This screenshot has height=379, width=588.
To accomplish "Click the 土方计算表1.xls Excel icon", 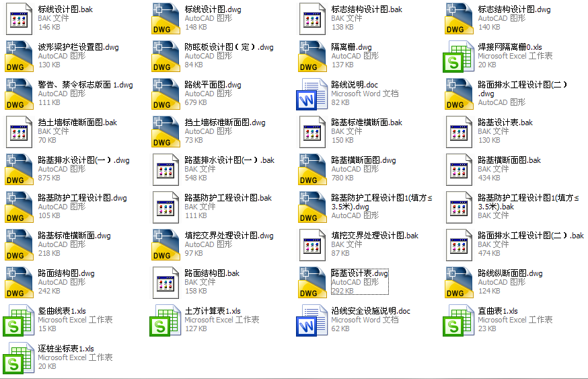I will pyautogui.click(x=165, y=320).
